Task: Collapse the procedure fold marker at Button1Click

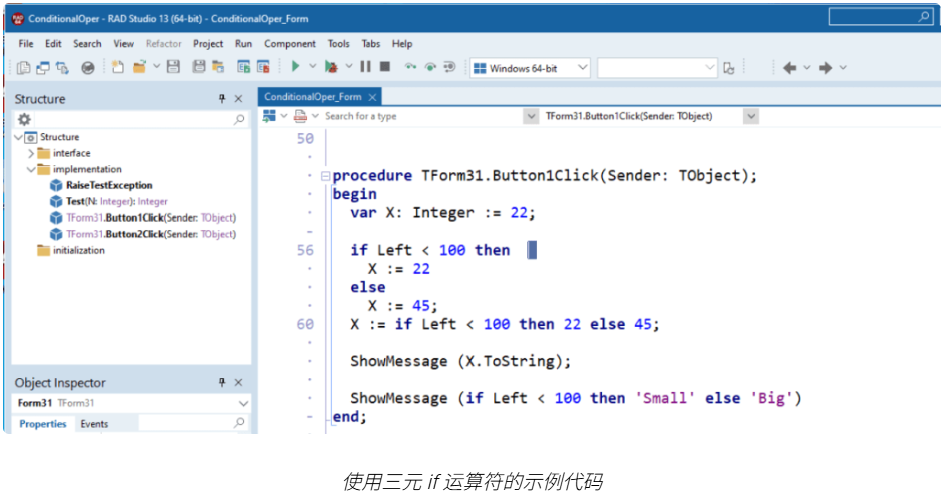Action: point(324,176)
